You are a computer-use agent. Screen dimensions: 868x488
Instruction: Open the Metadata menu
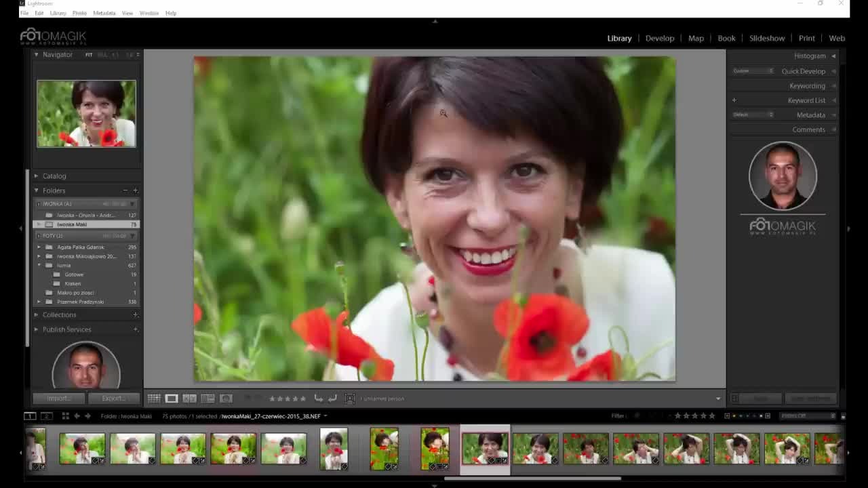[104, 13]
